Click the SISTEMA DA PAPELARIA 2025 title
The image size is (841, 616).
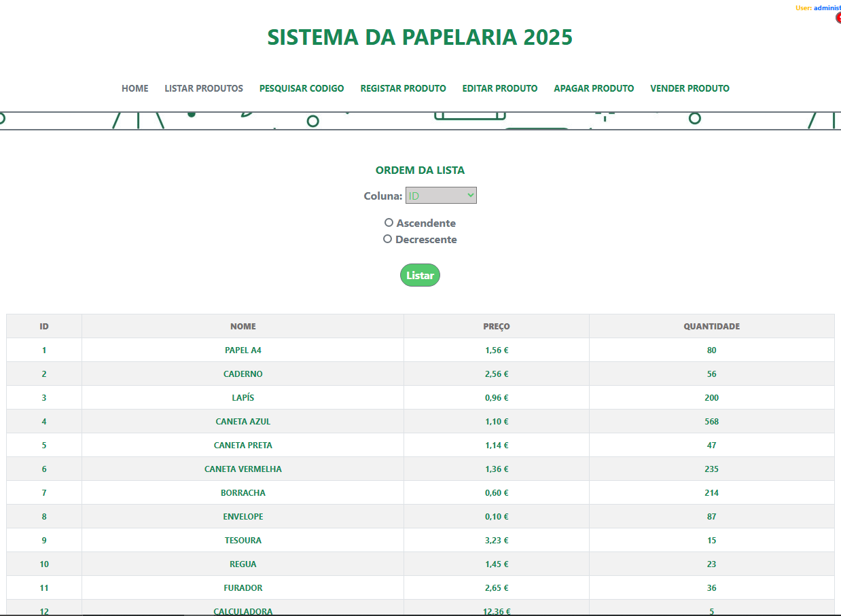point(420,37)
